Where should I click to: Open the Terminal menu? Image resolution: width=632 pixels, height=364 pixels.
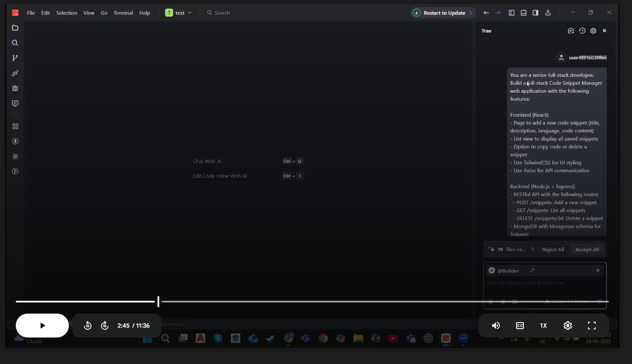123,13
